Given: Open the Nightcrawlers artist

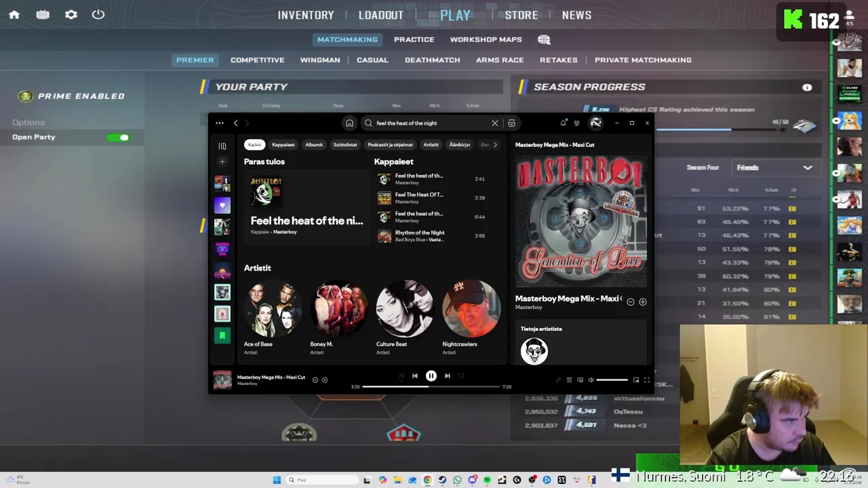Looking at the screenshot, I should tap(471, 317).
